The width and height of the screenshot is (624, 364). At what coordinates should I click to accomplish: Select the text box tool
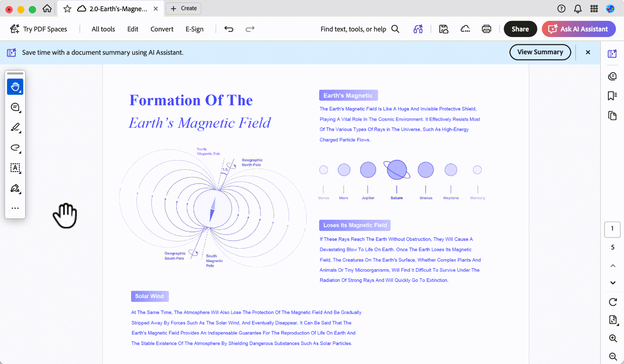pyautogui.click(x=15, y=168)
